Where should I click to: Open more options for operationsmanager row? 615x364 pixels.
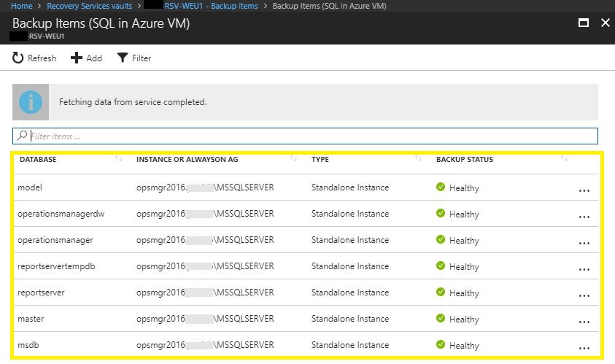click(x=584, y=243)
